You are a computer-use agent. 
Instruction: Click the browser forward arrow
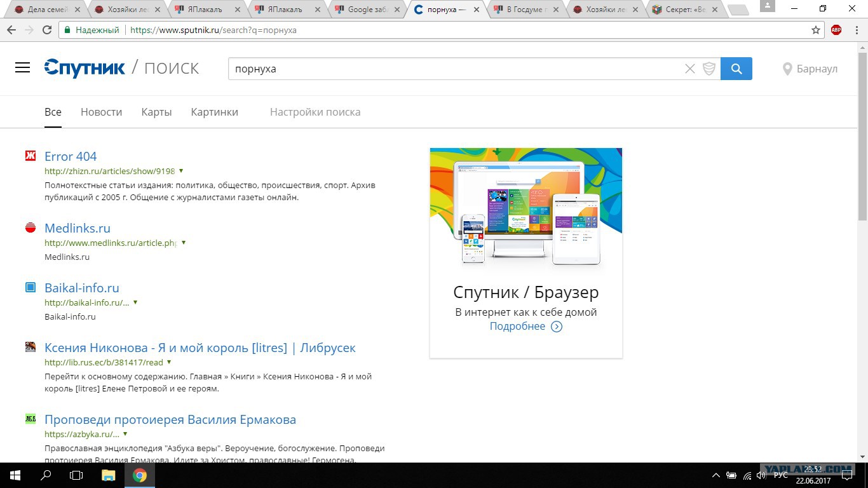29,30
